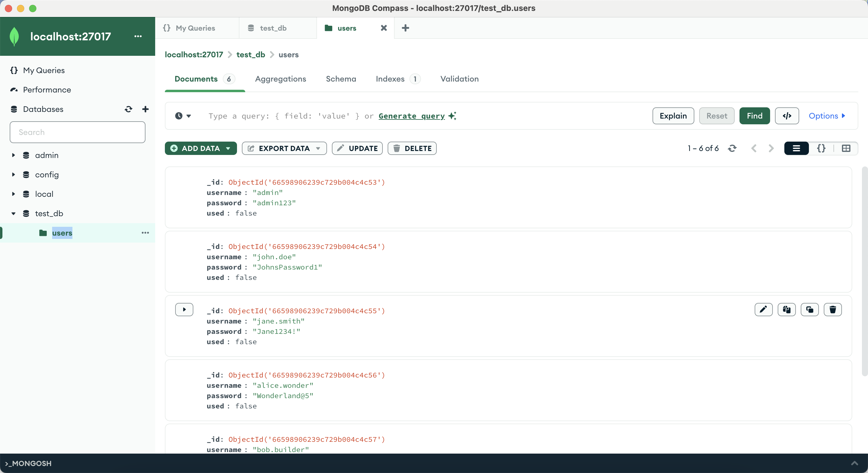Expand the local database

pyautogui.click(x=13, y=194)
